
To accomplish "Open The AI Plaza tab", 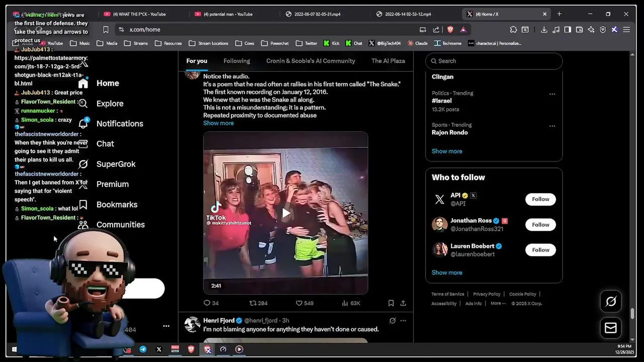I will [x=388, y=61].
